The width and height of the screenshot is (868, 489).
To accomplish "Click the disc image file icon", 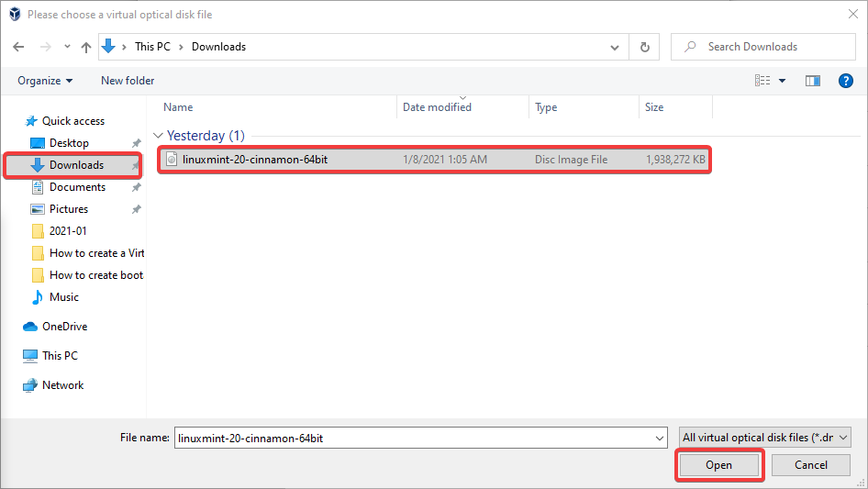I will click(172, 160).
